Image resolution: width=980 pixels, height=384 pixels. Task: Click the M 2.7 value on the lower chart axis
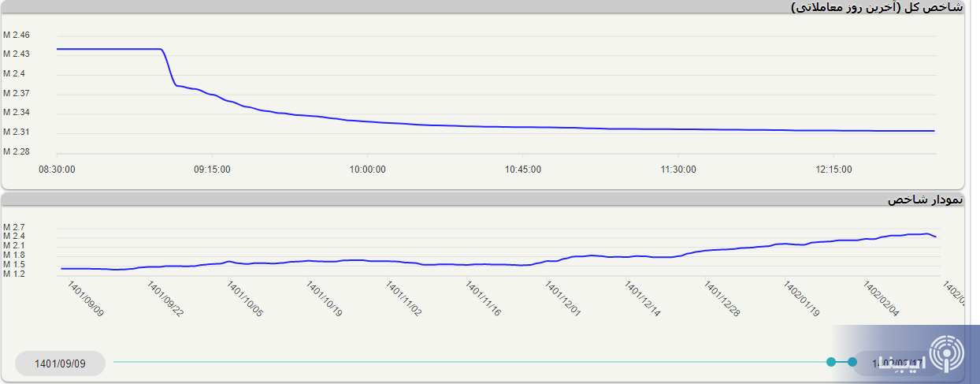point(14,227)
